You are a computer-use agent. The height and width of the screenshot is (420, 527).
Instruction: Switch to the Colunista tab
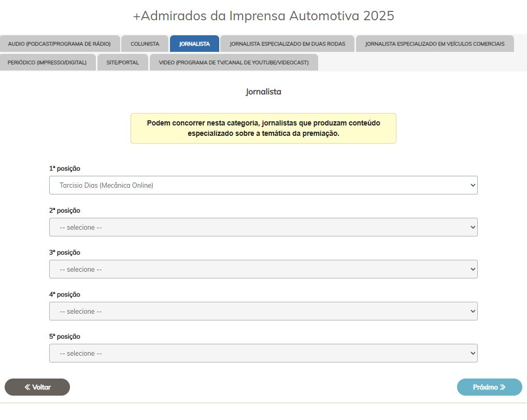(x=145, y=44)
